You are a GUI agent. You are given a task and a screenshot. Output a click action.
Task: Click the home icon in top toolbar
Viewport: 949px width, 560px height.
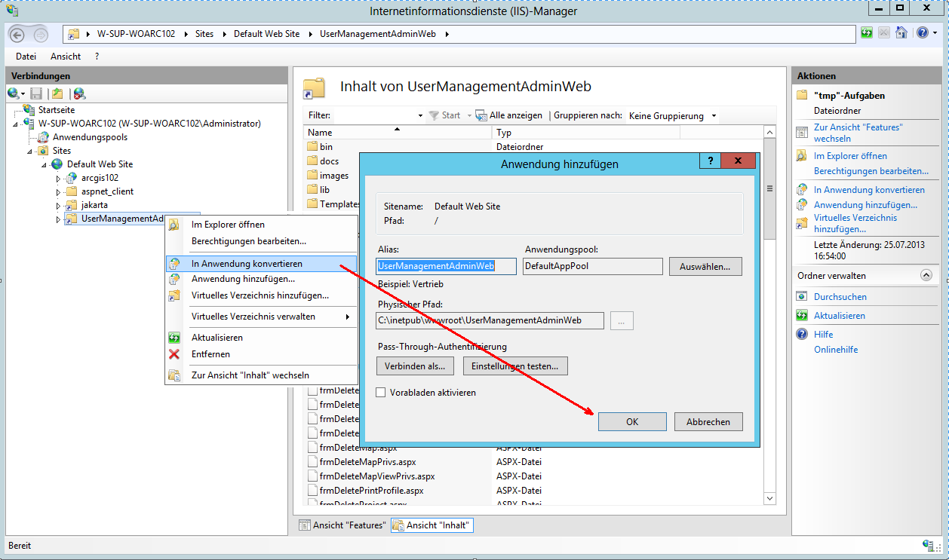click(901, 33)
